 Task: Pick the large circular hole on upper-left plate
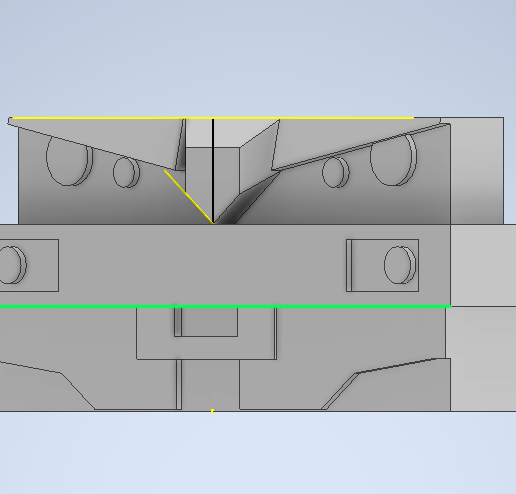tap(69, 161)
